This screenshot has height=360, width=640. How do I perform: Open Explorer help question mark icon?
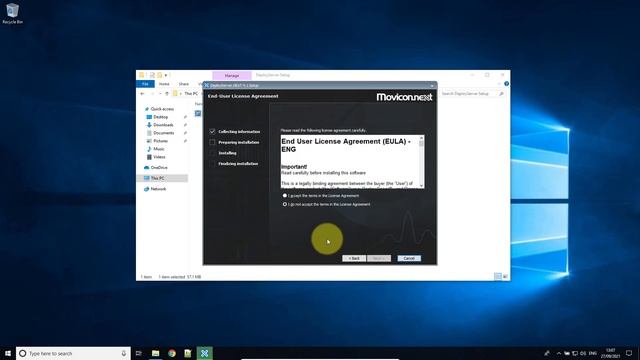point(507,84)
